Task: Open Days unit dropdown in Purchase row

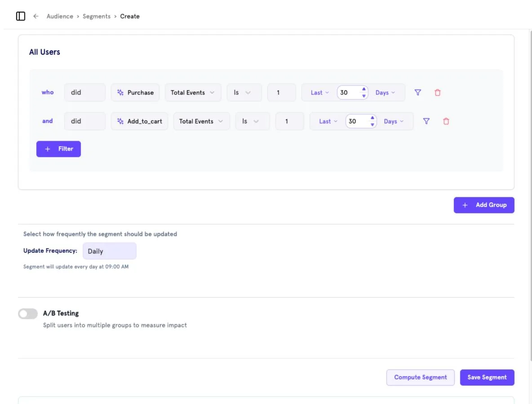Action: (x=385, y=92)
